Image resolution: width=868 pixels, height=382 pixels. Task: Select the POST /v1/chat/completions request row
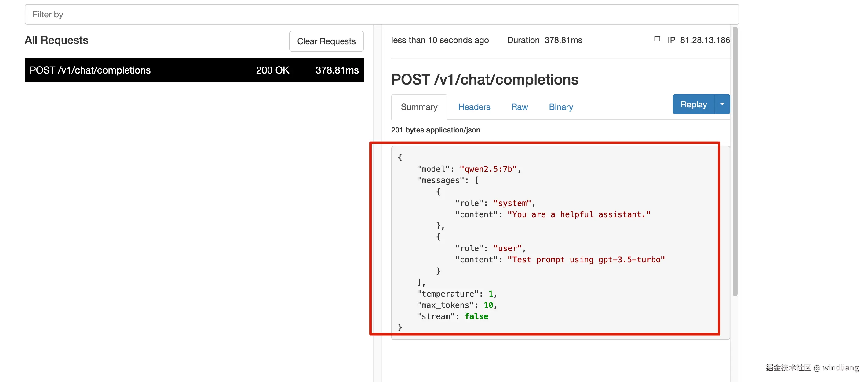pos(194,70)
